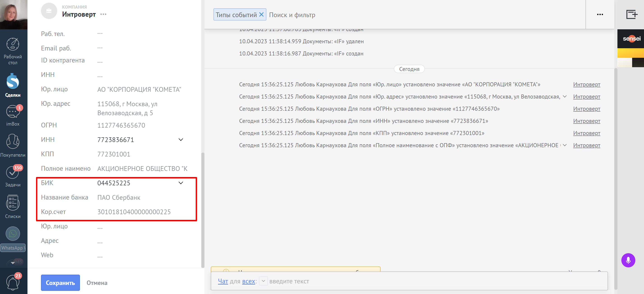Viewport: 644px width, 294px height.
Task: Click Название банка value ПАО Сбербанк
Action: tap(119, 198)
